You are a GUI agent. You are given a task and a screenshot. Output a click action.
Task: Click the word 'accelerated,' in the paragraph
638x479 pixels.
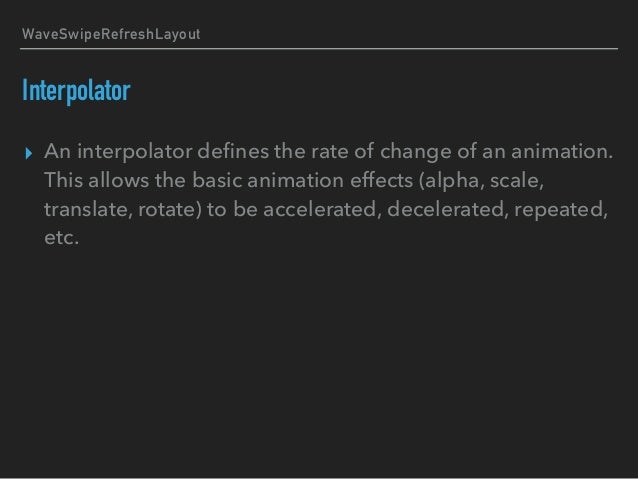(322, 209)
